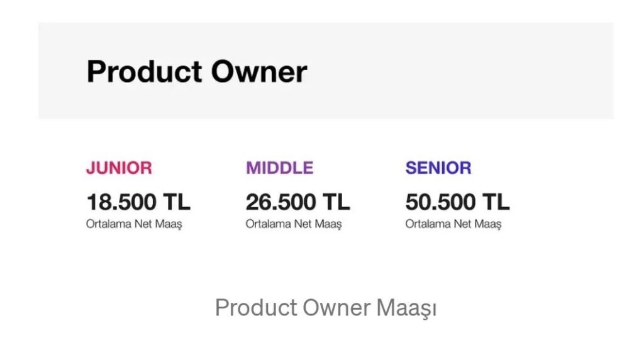This screenshot has height=357, width=644.
Task: Click the 26.500 TL salary figure
Action: [297, 202]
